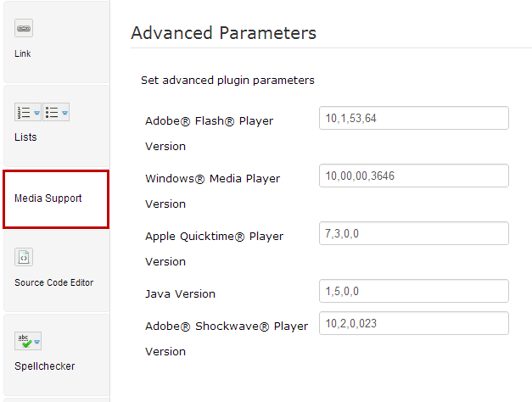Select the bulleted list icon
Viewport: 532px width, 402px height.
coord(52,112)
